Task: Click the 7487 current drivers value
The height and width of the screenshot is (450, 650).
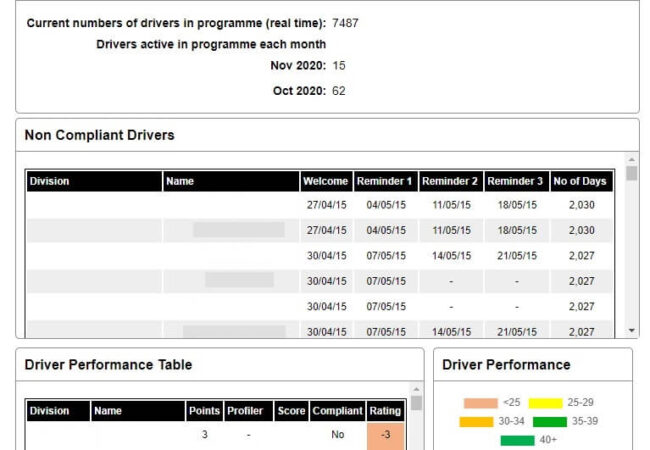Action: tap(345, 23)
